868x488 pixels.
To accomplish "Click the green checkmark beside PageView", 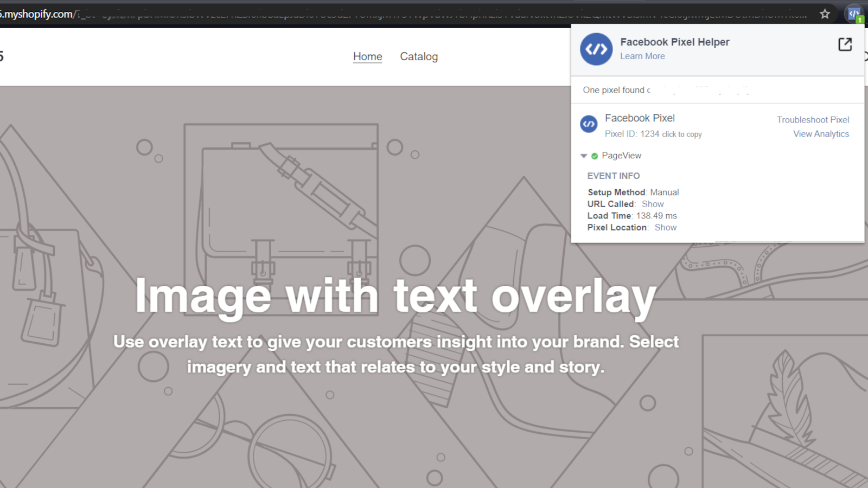I will (594, 156).
